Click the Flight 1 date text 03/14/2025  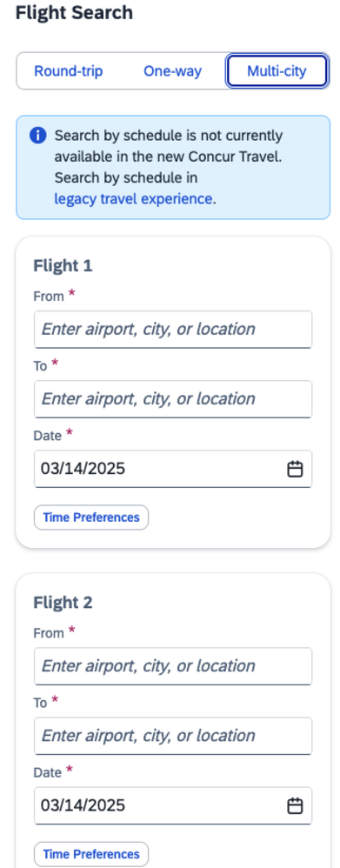(83, 469)
